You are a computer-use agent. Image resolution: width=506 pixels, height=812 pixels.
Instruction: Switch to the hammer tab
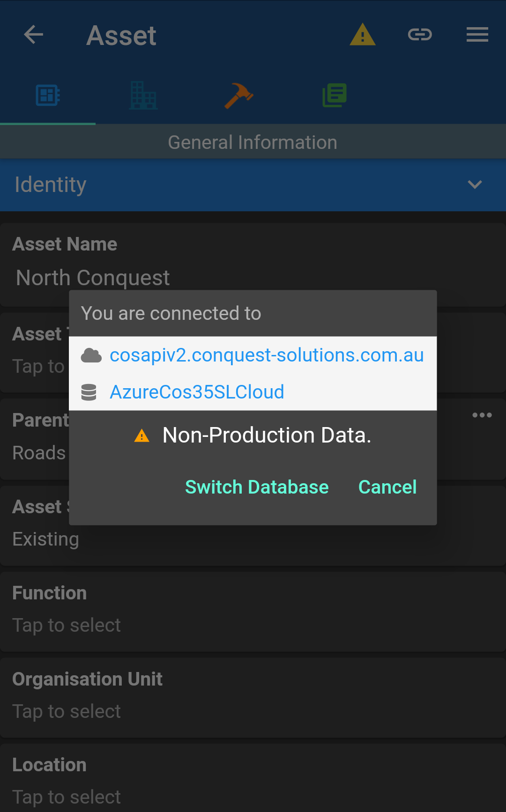239,96
